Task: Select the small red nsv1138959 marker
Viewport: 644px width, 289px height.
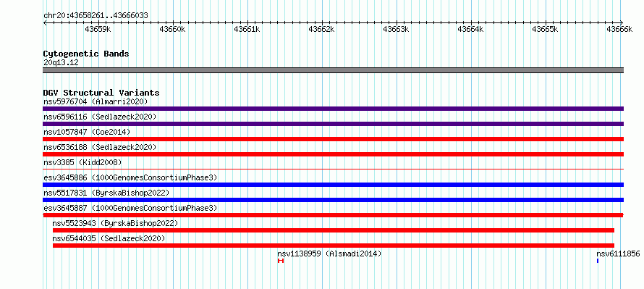Action: coord(281,261)
